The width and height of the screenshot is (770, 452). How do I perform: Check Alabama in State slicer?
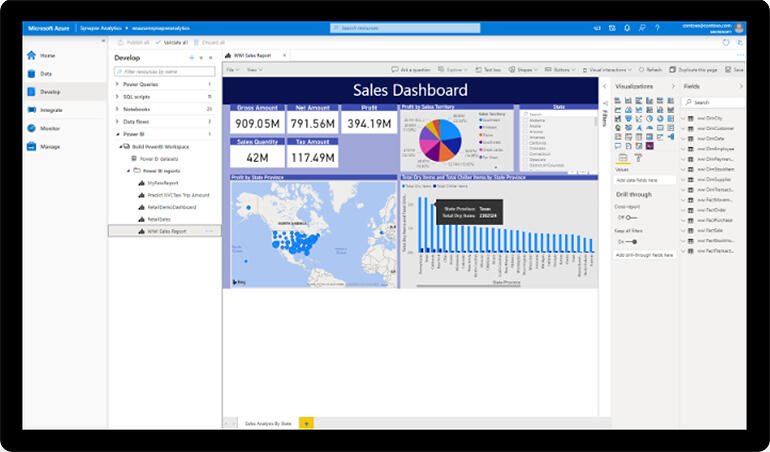coord(526,120)
